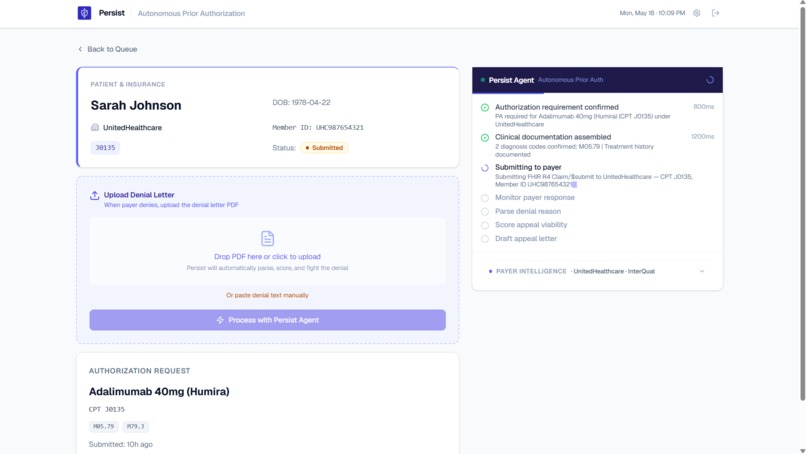Click the lightning icon on Process button
The height and width of the screenshot is (454, 806).
tap(220, 320)
